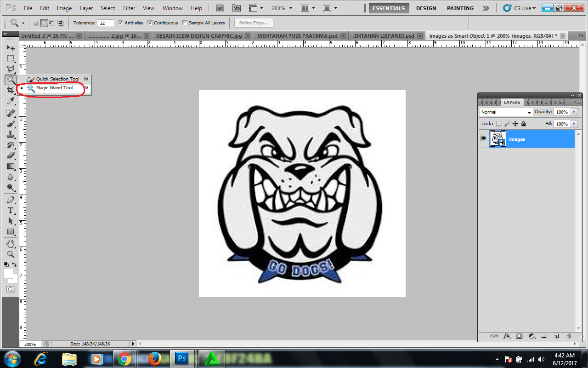Toggle lock image pixels
Image resolution: width=588 pixels, height=368 pixels.
pyautogui.click(x=507, y=124)
